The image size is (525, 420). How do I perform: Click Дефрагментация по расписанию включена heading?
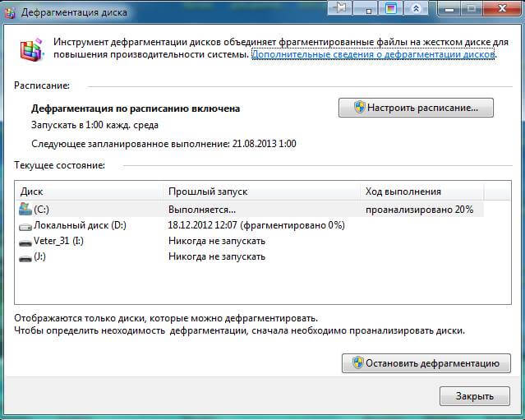(136, 108)
